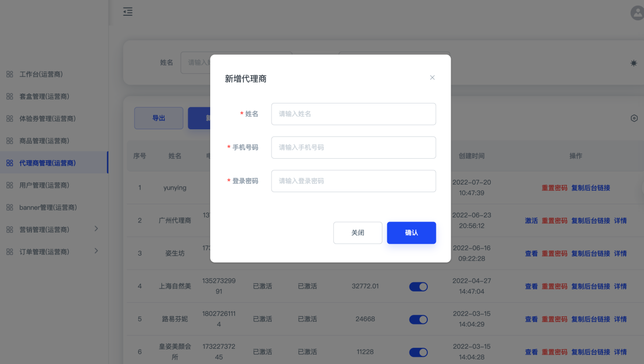
Task: Toggle the status switch for 皇姿美颜会所
Action: coord(418,352)
